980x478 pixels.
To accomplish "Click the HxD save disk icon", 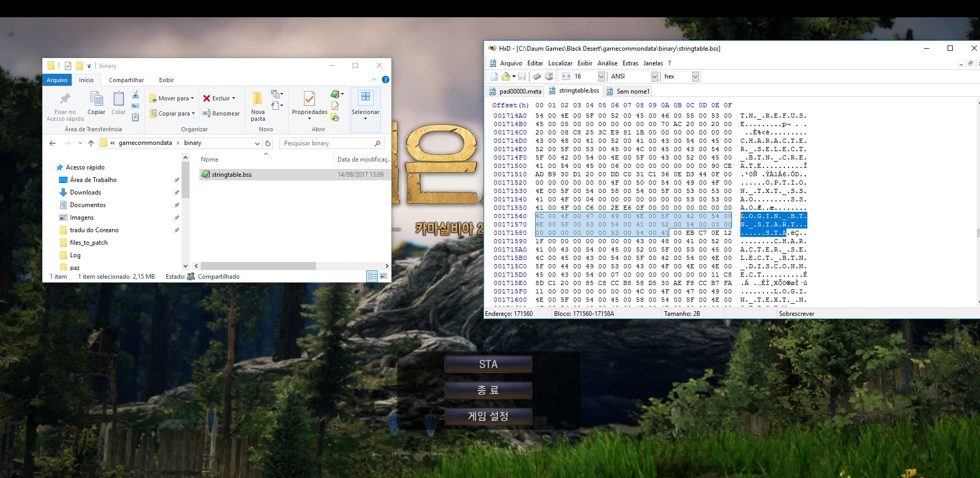I will (522, 76).
